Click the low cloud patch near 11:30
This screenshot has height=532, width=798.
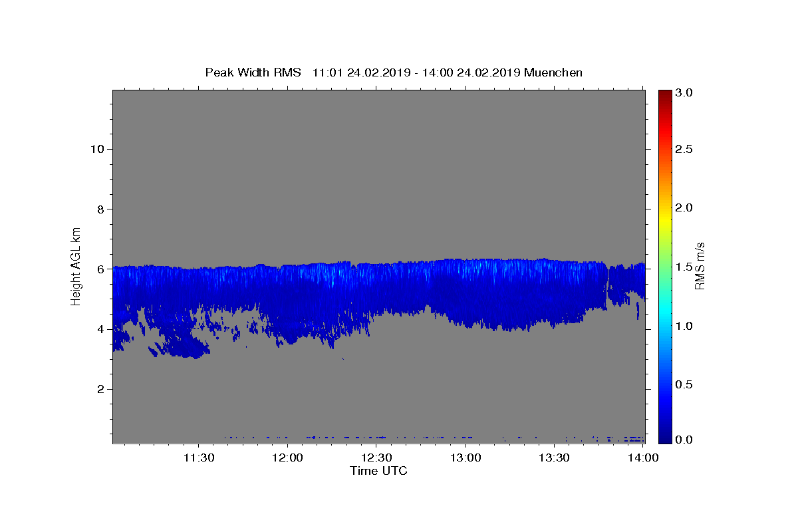click(186, 346)
